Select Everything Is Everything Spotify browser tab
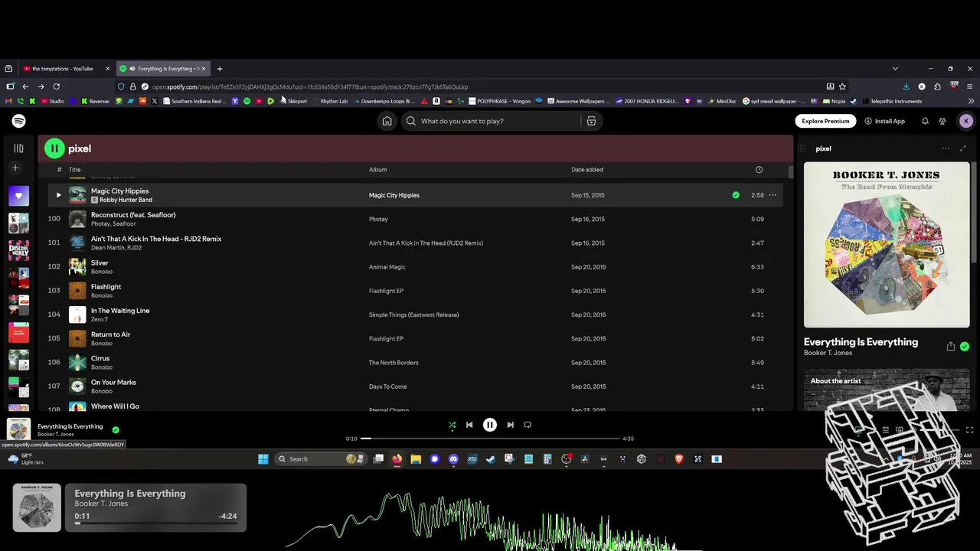The width and height of the screenshot is (980, 551). coord(164,69)
